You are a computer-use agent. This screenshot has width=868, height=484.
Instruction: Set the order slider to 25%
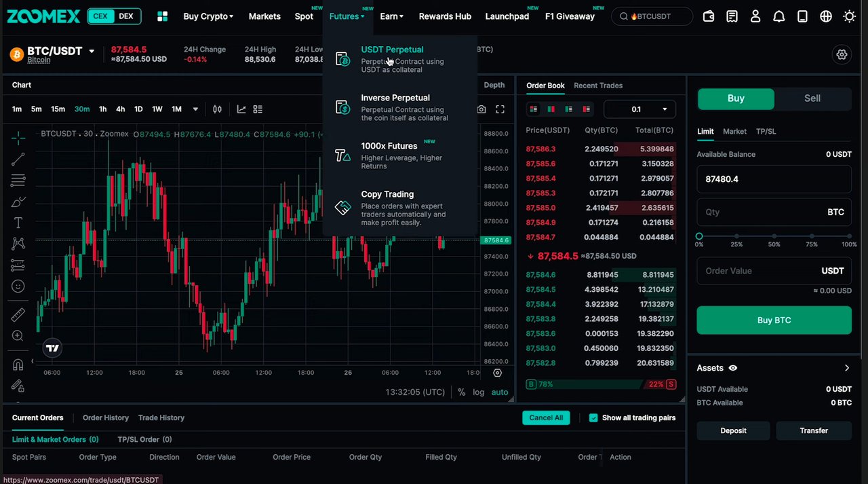tap(736, 236)
